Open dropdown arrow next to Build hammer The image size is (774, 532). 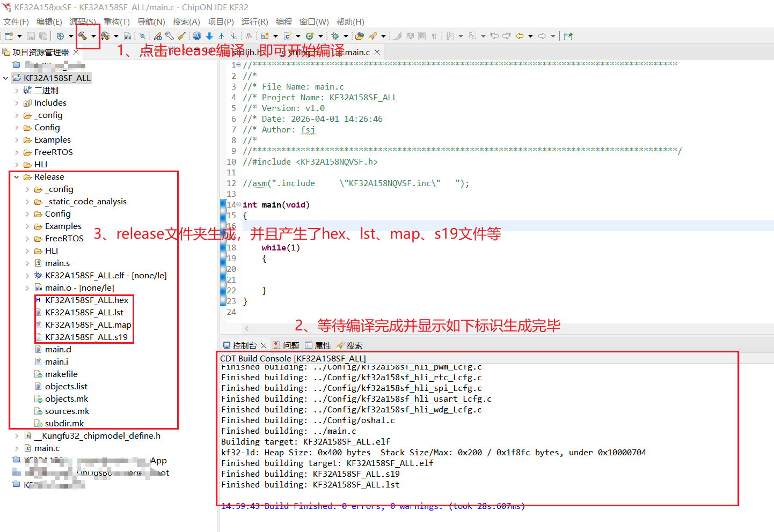pyautogui.click(x=93, y=36)
